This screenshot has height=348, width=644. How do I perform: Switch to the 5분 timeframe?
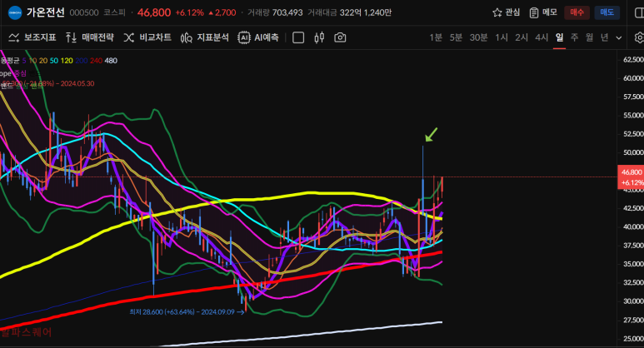[x=456, y=37]
